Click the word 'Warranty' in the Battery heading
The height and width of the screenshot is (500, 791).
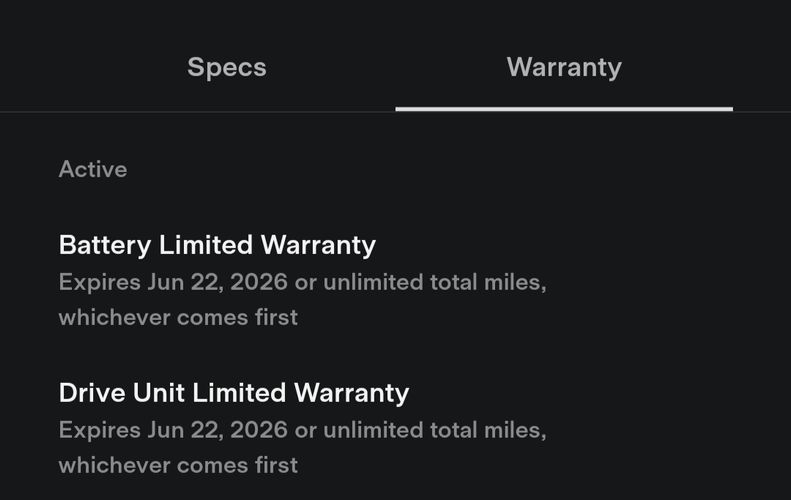tap(318, 245)
